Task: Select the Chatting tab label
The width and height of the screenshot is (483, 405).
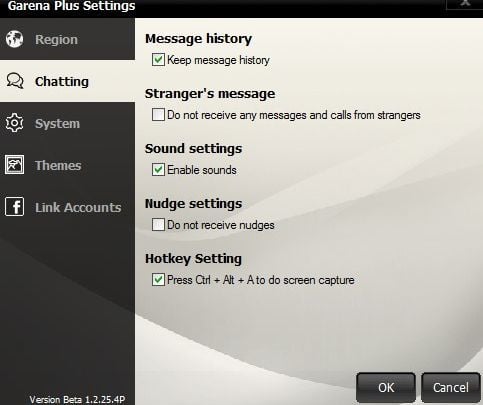Action: [62, 81]
